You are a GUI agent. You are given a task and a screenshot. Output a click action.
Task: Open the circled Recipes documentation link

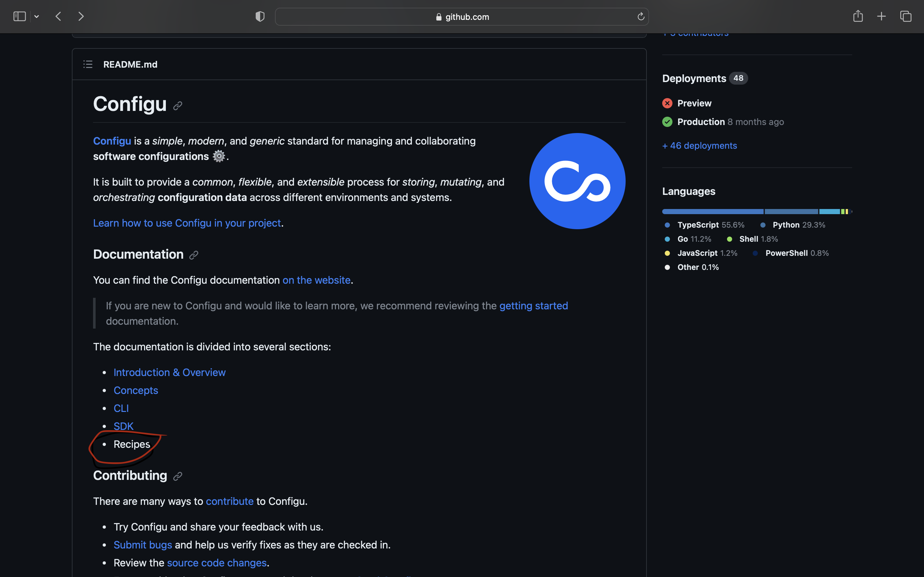click(x=131, y=444)
